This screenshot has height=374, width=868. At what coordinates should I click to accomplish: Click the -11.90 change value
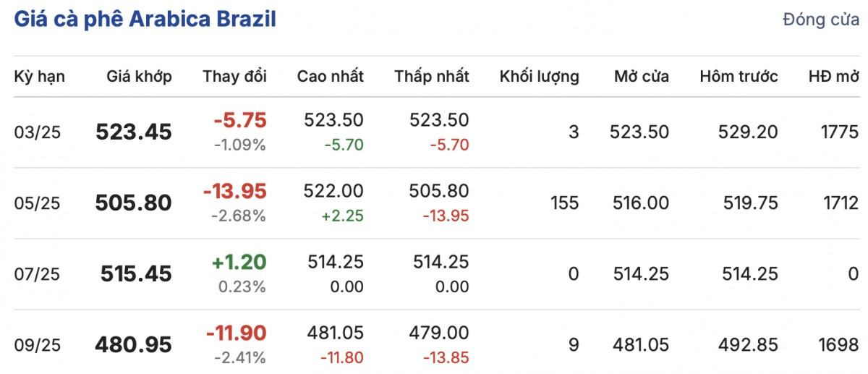237,333
